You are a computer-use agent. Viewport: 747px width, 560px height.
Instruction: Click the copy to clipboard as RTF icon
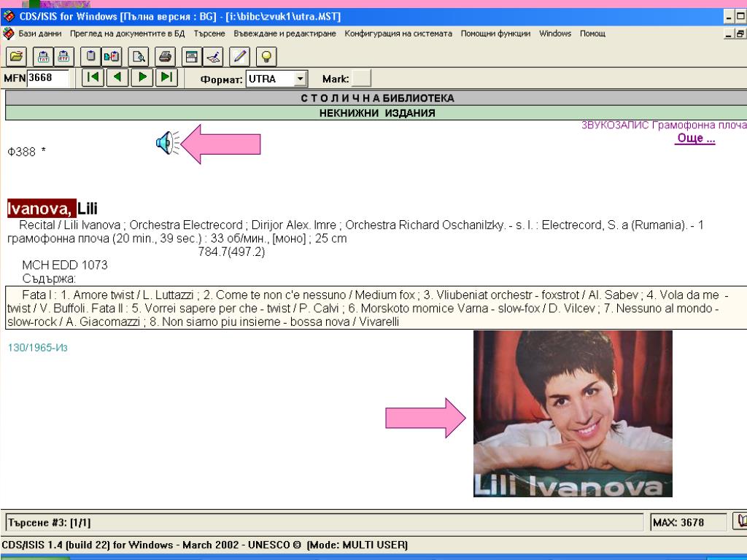[64, 57]
